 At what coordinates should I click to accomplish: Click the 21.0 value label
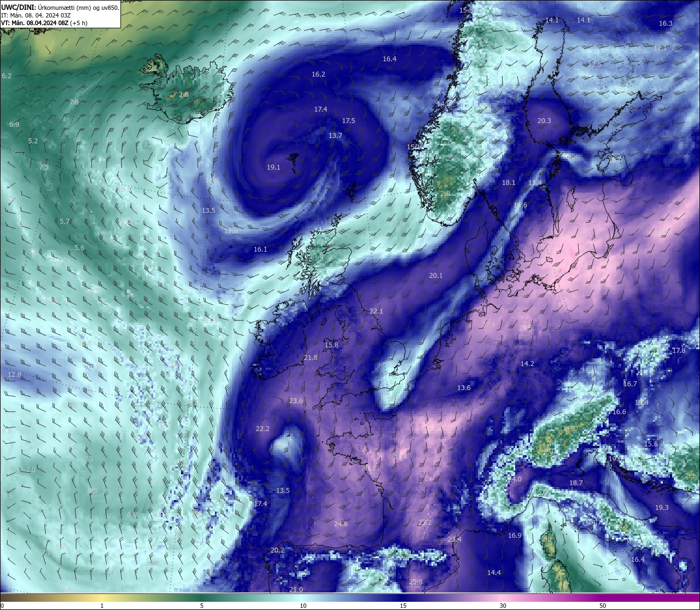296,590
